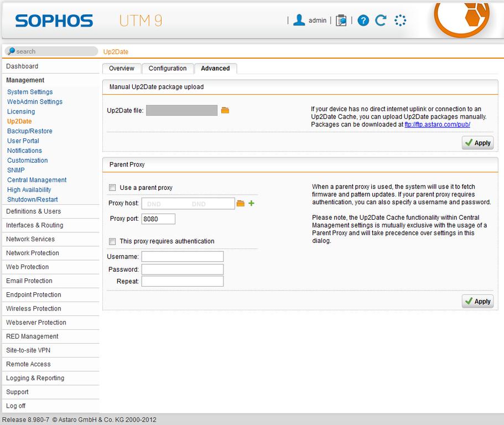
Task: Switch to the Configuration tab
Action: click(168, 69)
